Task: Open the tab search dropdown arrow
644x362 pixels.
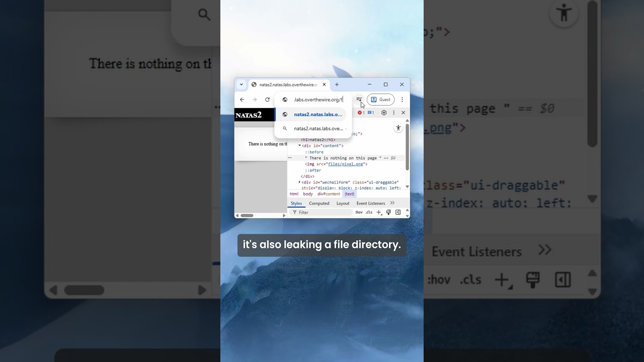Action: click(242, 84)
